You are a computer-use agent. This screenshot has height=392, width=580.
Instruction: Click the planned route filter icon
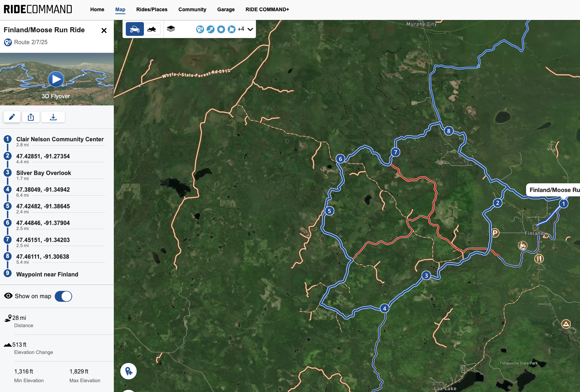200,29
